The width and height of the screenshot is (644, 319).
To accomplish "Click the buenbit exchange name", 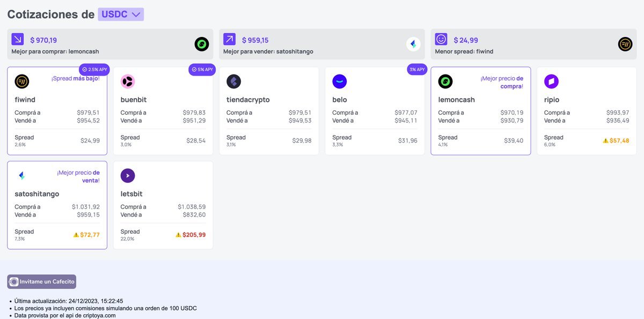I will click(x=134, y=100).
